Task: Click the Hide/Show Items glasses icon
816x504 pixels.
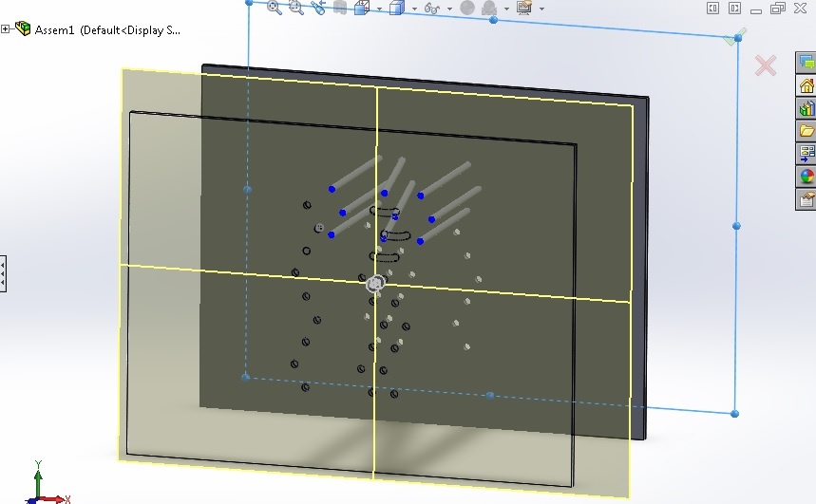Action: coord(432,8)
